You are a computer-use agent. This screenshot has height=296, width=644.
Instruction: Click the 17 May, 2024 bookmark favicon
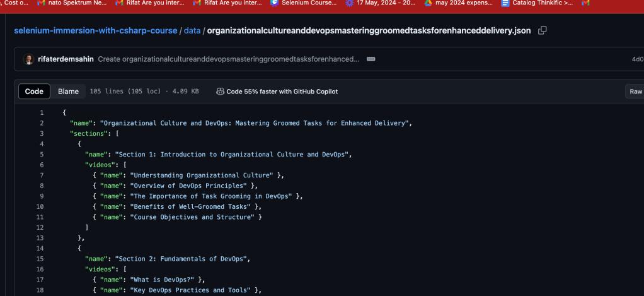pyautogui.click(x=350, y=3)
